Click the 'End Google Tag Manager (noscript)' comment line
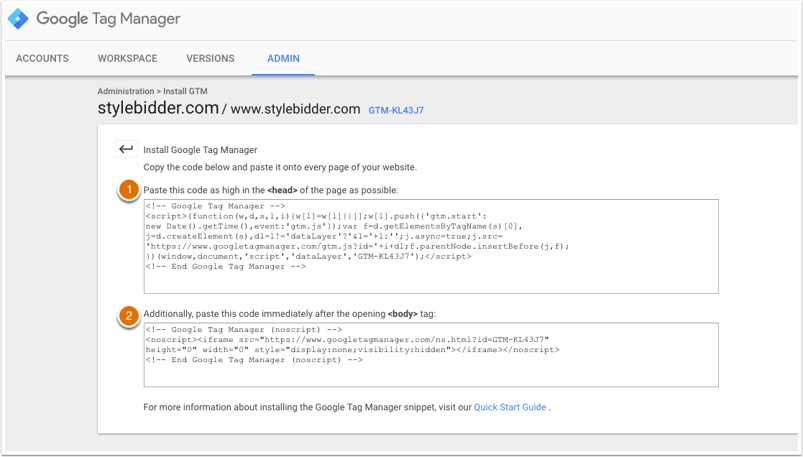Screen dimensions: 803x457 pyautogui.click(x=254, y=360)
